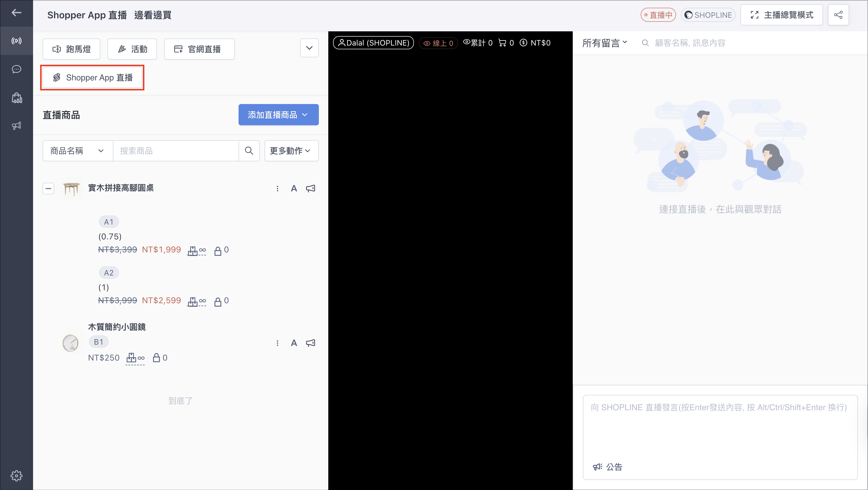Viewport: 868px width, 490px height.
Task: Collapse 實木拼接高腳圓桌 variants with minus box
Action: (x=48, y=189)
